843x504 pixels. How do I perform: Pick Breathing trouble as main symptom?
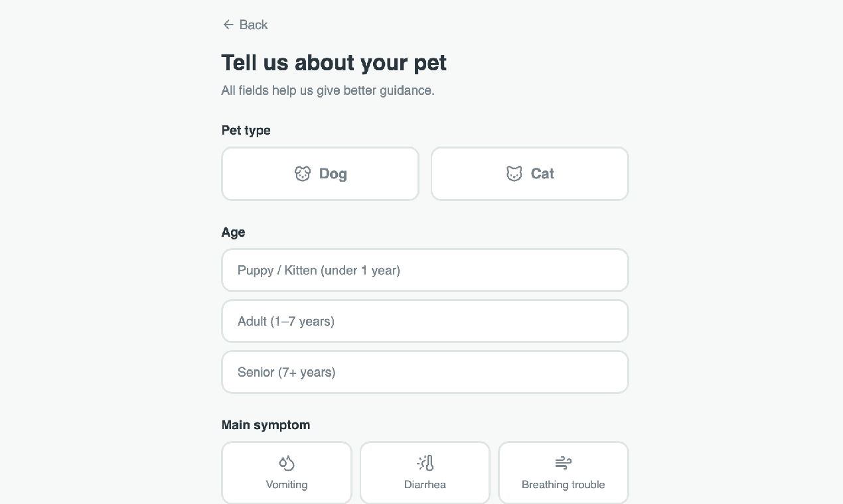click(563, 473)
